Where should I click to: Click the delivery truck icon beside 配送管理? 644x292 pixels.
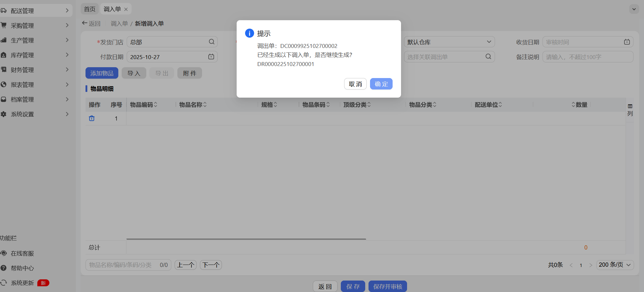(4, 11)
